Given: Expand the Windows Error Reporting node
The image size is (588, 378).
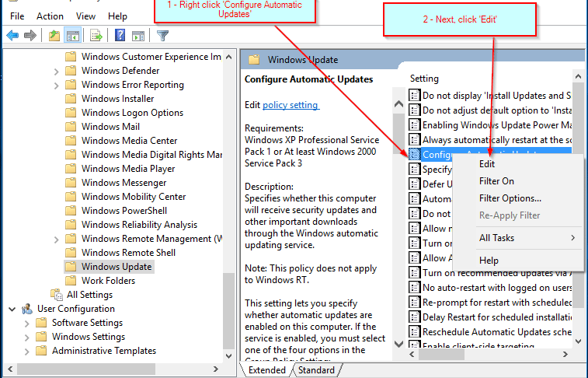Looking at the screenshot, I should pyautogui.click(x=56, y=86).
